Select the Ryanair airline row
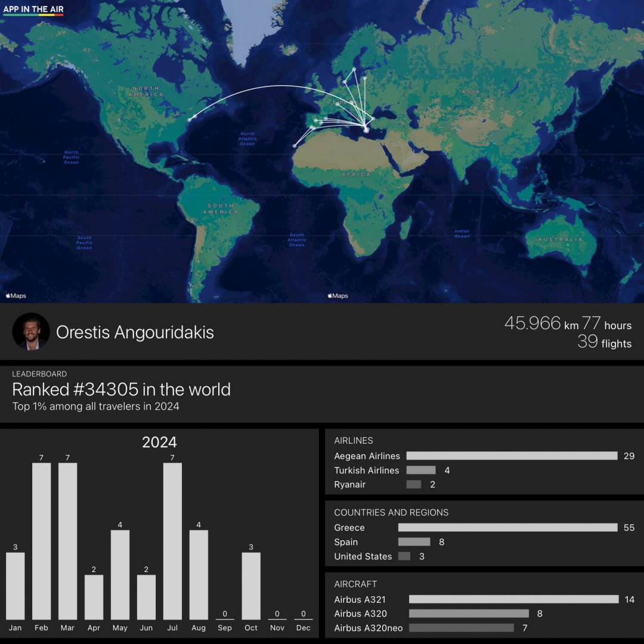The height and width of the screenshot is (644, 644). pyautogui.click(x=350, y=485)
